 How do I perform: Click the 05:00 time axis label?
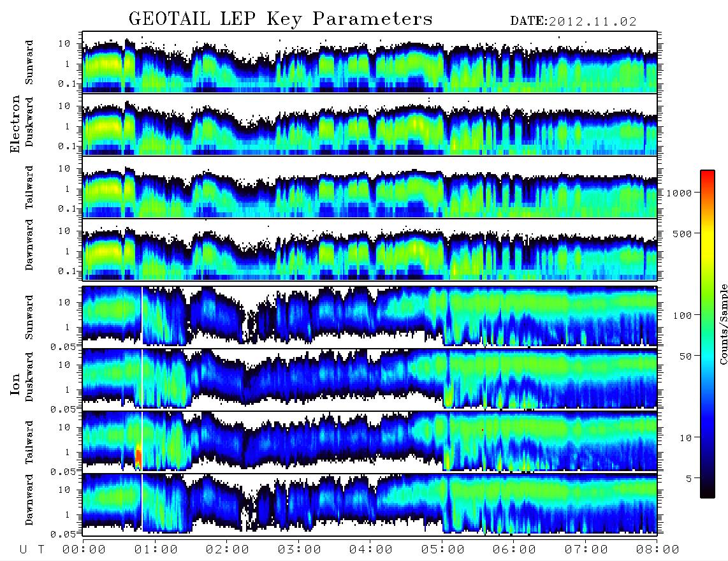(443, 550)
